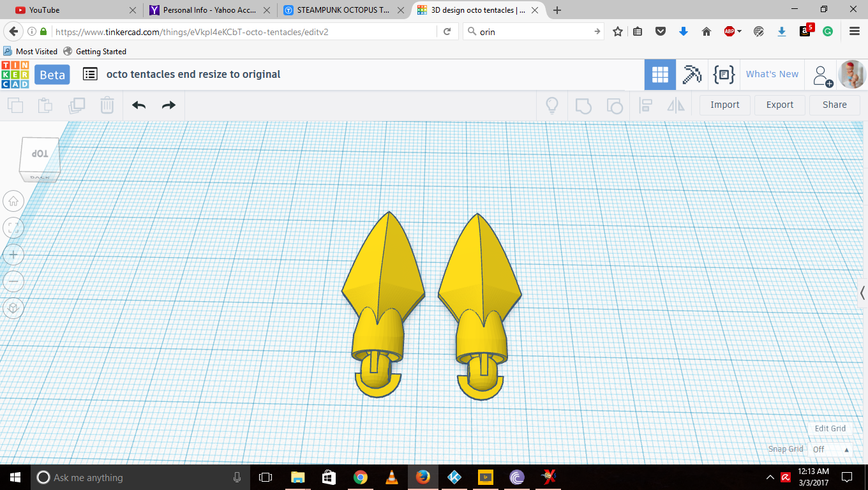Click the Fit all in view button
This screenshot has height=490, width=868.
[x=13, y=228]
